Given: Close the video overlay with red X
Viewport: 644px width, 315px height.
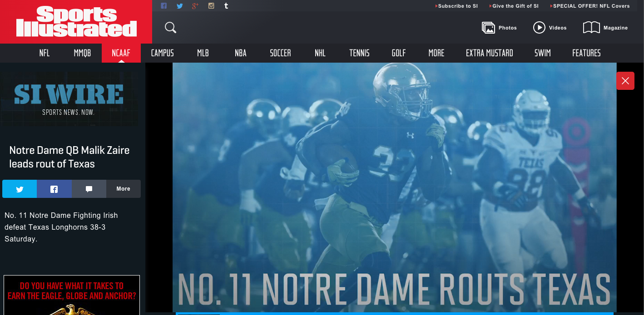Looking at the screenshot, I should coord(625,81).
